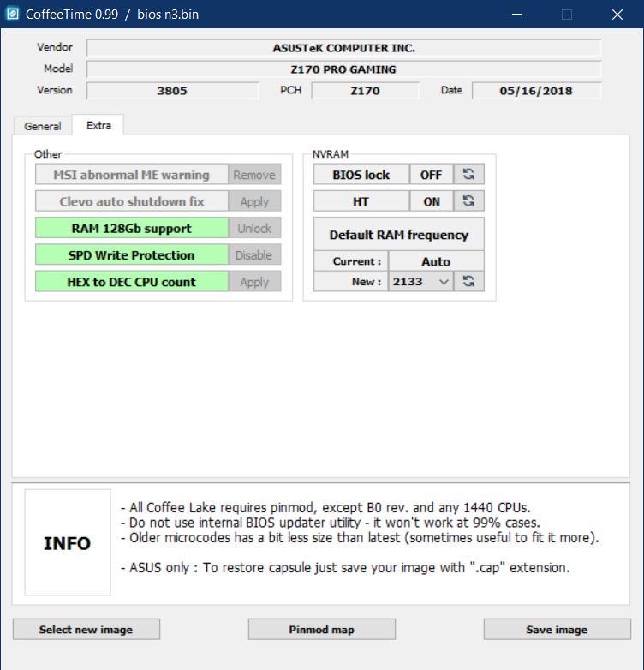Toggle the HT ON value
Screen dimensions: 644x670
[431, 200]
